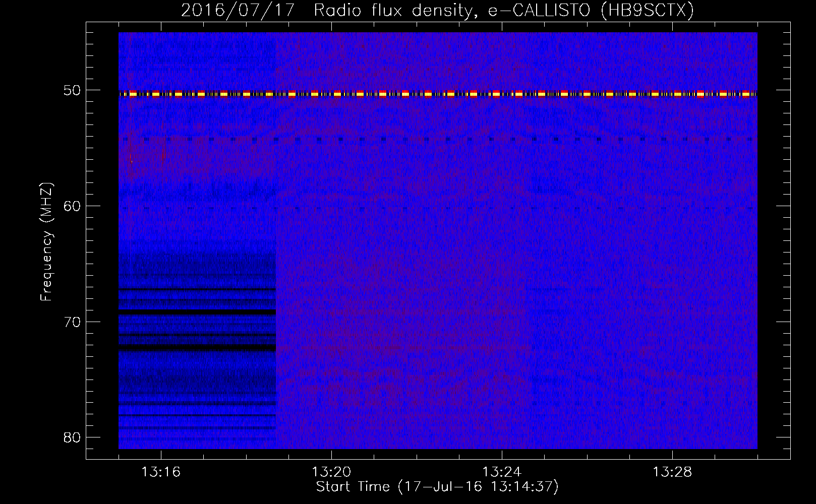Click the 13:20 time tick label
This screenshot has width=816, height=504.
coord(331,472)
